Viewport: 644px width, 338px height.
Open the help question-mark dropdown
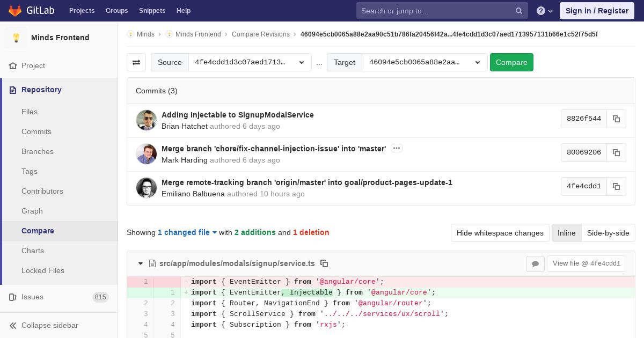click(x=545, y=11)
